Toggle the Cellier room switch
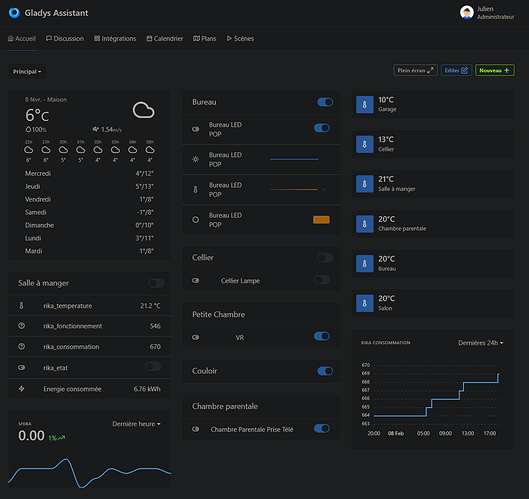529x499 pixels. [x=325, y=258]
